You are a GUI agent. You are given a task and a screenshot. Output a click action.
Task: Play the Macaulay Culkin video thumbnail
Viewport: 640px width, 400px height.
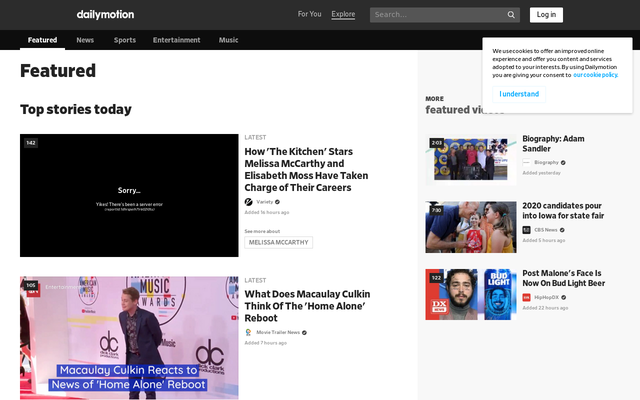[129, 338]
